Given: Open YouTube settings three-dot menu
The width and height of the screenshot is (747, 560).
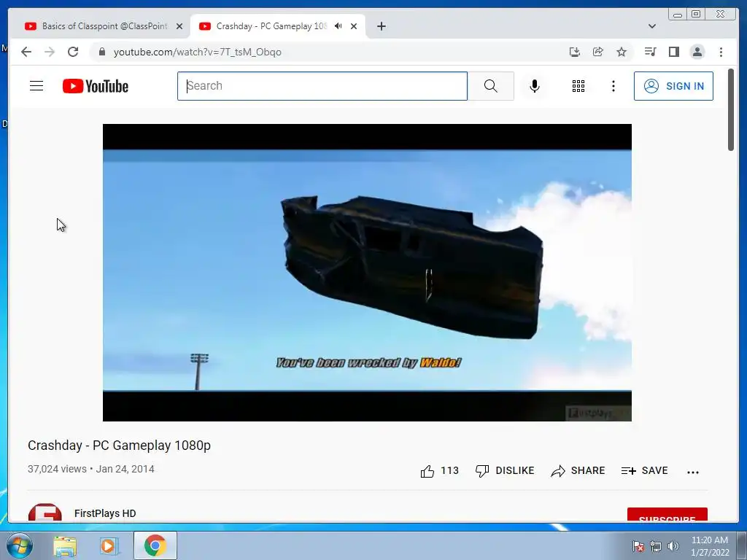Looking at the screenshot, I should pyautogui.click(x=613, y=86).
